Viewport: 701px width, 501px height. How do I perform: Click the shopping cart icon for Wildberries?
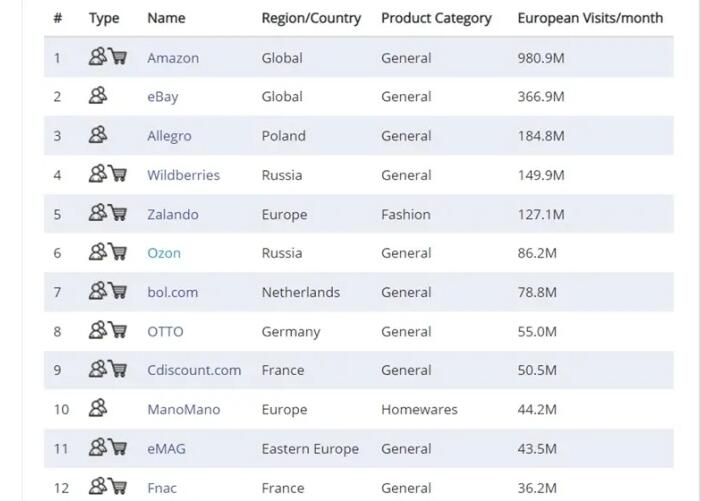coord(118,174)
